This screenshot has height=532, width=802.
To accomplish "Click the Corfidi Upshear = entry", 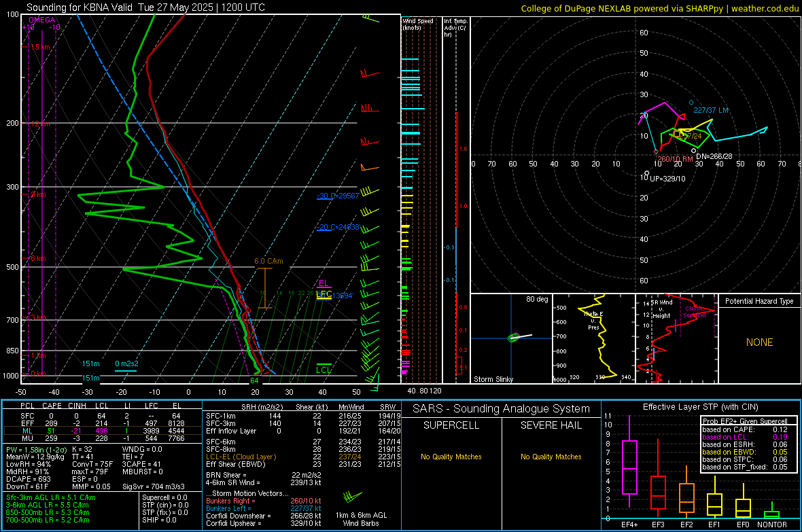I will click(264, 523).
